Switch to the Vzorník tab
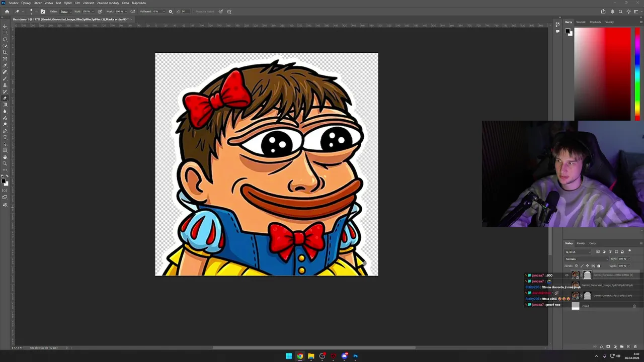The width and height of the screenshot is (644, 362). coord(581,22)
